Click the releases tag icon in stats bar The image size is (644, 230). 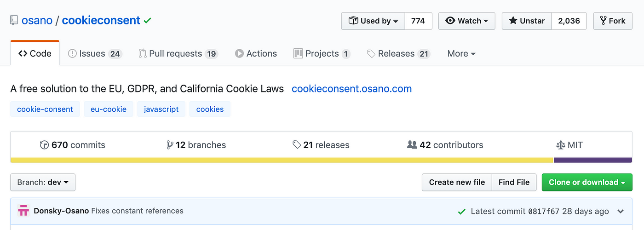coord(297,145)
